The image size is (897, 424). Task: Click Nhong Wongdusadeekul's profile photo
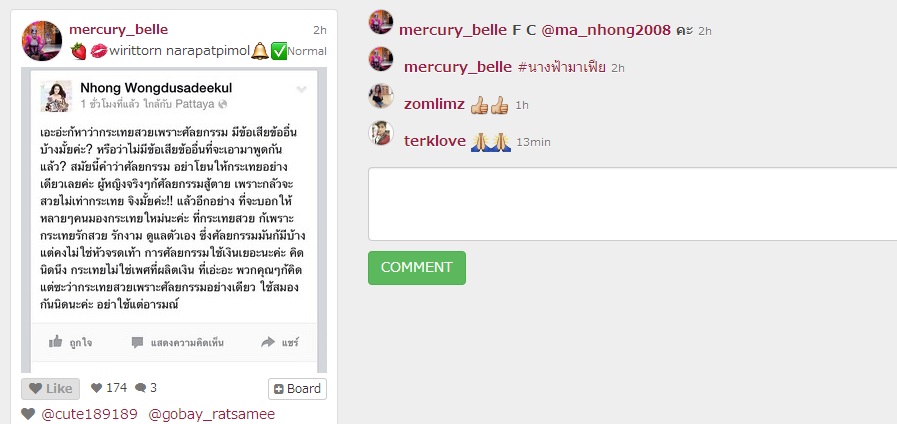pyautogui.click(x=56, y=96)
